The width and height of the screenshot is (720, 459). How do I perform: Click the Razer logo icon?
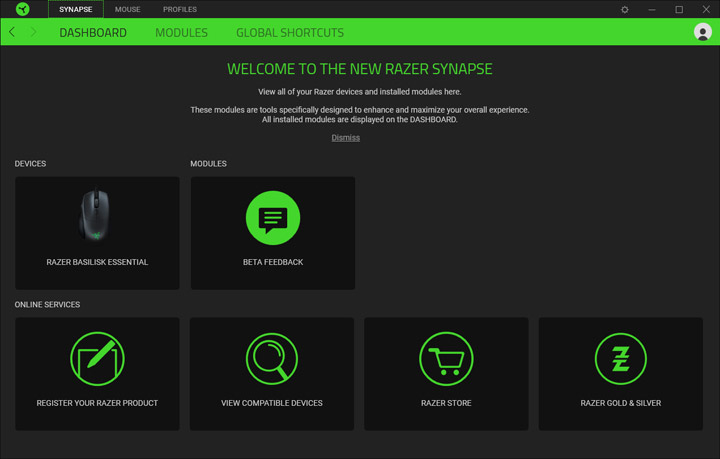click(22, 9)
